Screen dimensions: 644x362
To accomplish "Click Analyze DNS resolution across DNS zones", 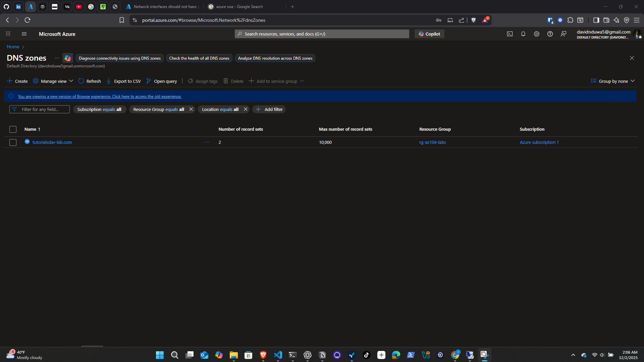I will (275, 58).
